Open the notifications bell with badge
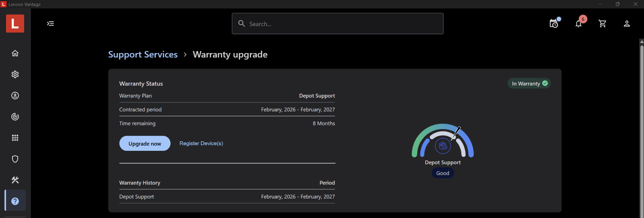This screenshot has width=644, height=218. pos(579,23)
